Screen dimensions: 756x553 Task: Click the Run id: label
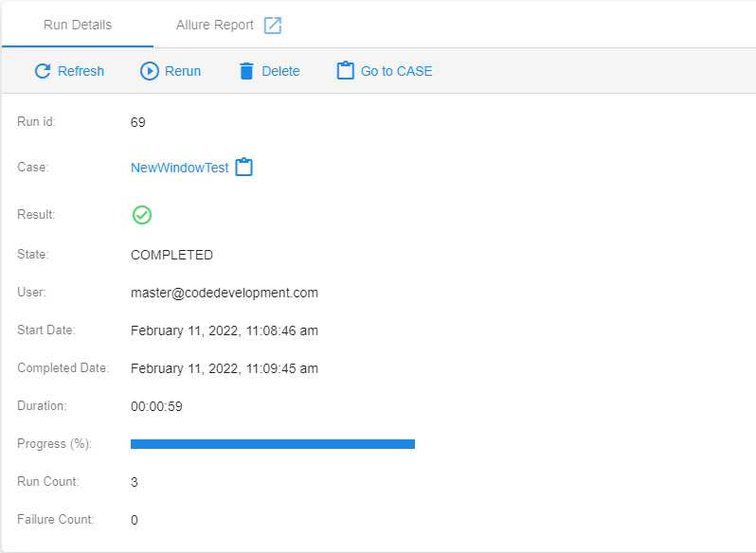pos(37,121)
